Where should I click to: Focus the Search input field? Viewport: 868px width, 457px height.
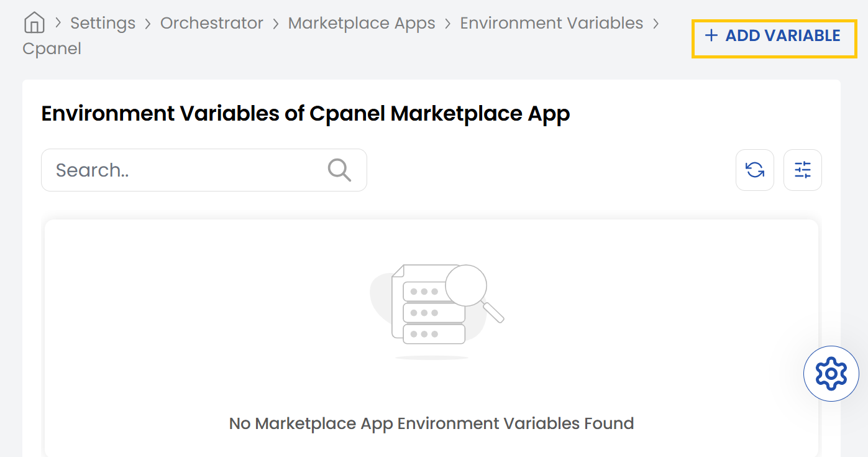(x=186, y=170)
